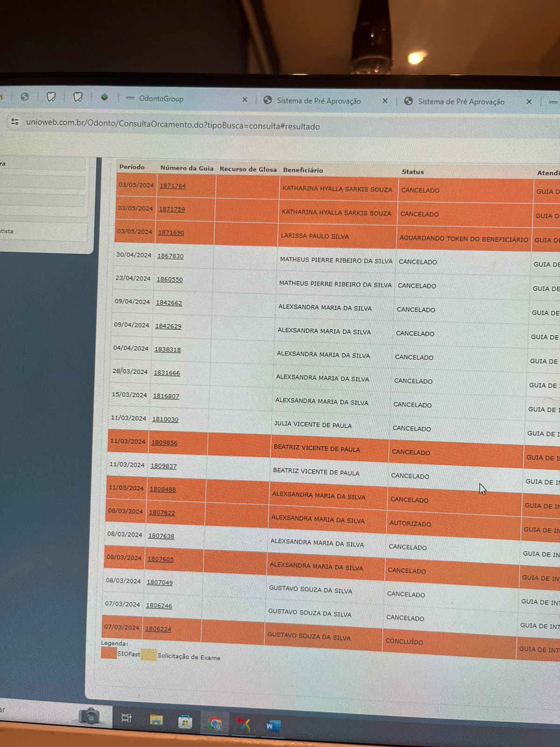Open the first tooth-icon pinned tab
The width and height of the screenshot is (560, 747).
pos(51,97)
